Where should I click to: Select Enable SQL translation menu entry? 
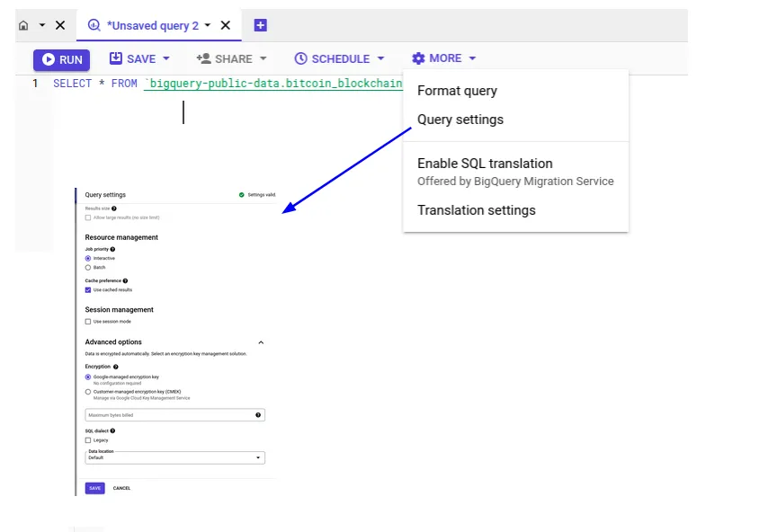click(x=516, y=172)
